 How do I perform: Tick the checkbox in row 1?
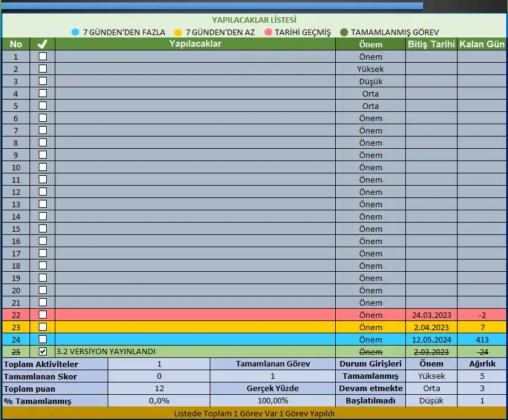(x=42, y=57)
